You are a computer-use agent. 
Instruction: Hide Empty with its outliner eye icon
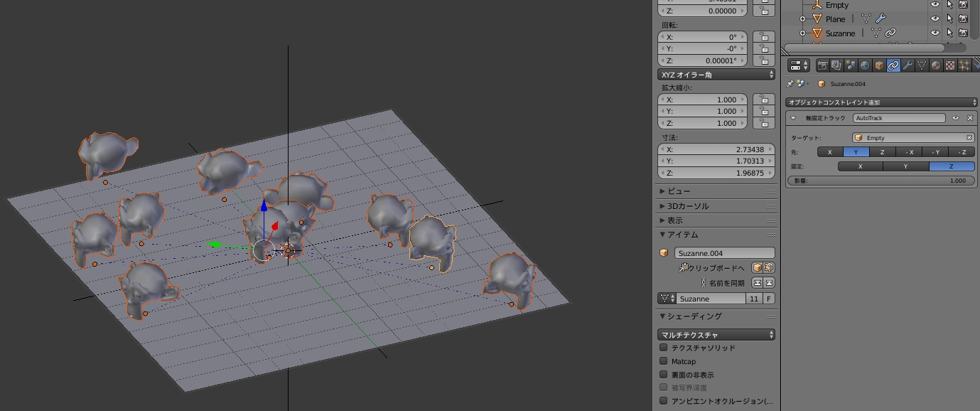tap(935, 4)
